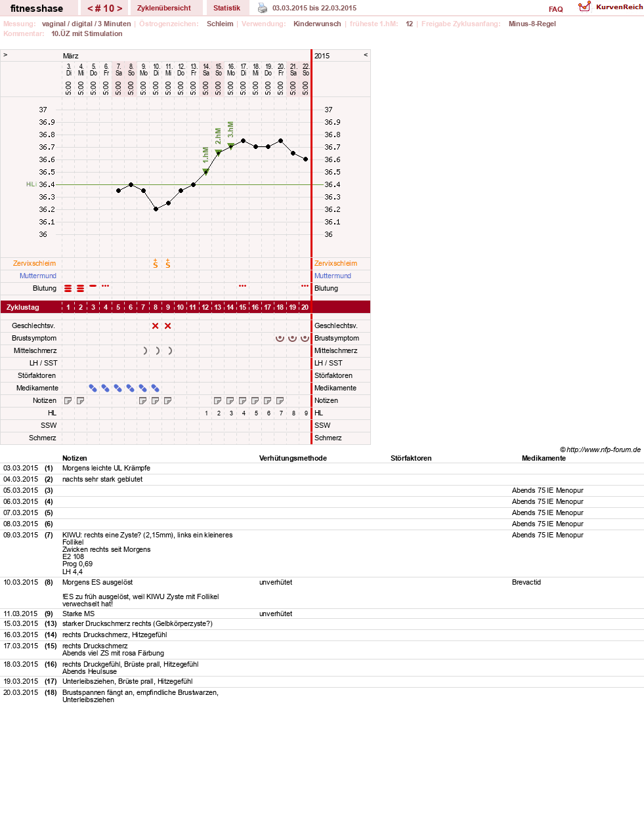The image size is (644, 836).
Task: Click last temperature point on 22. So
Action: tap(306, 159)
